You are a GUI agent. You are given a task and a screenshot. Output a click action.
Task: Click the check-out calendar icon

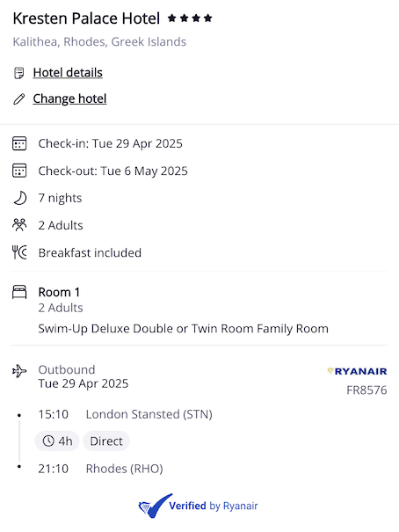tap(19, 171)
